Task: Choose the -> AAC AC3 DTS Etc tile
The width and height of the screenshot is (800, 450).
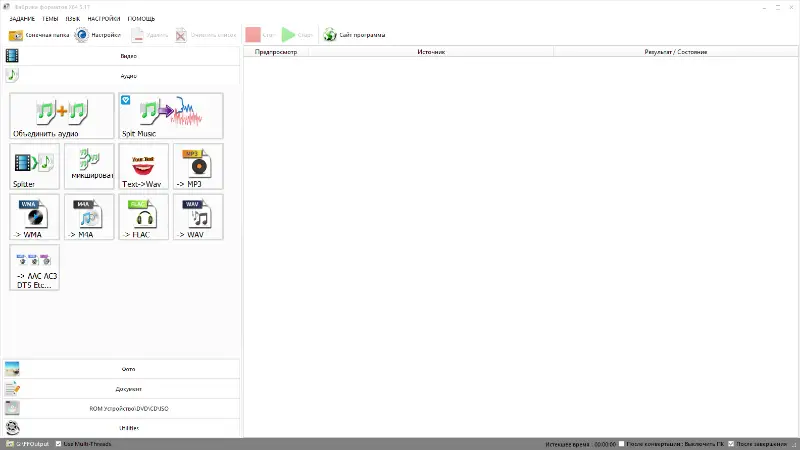Action: [x=35, y=267]
